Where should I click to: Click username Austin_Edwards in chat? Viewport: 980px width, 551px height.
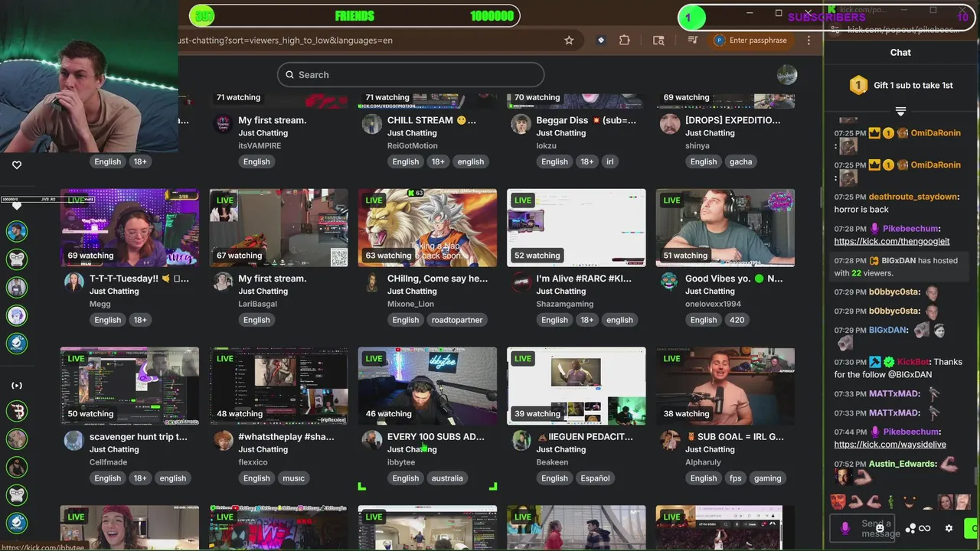point(903,464)
